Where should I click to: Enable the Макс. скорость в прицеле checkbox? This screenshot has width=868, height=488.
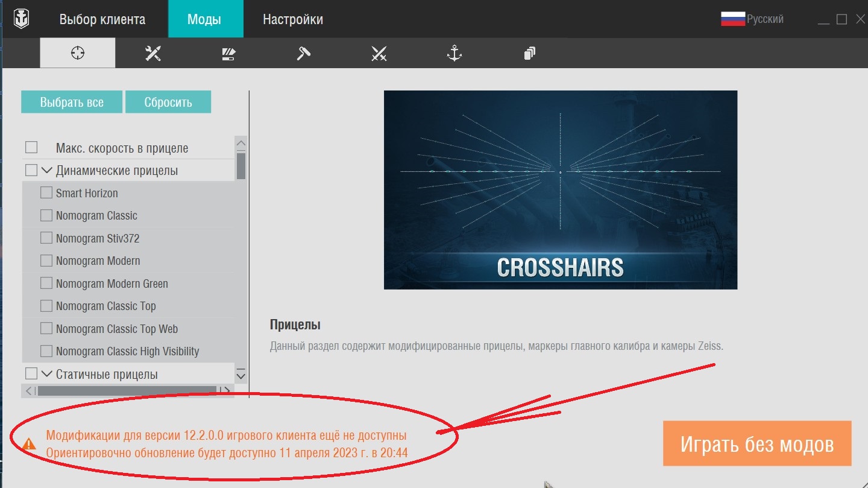[x=31, y=148]
